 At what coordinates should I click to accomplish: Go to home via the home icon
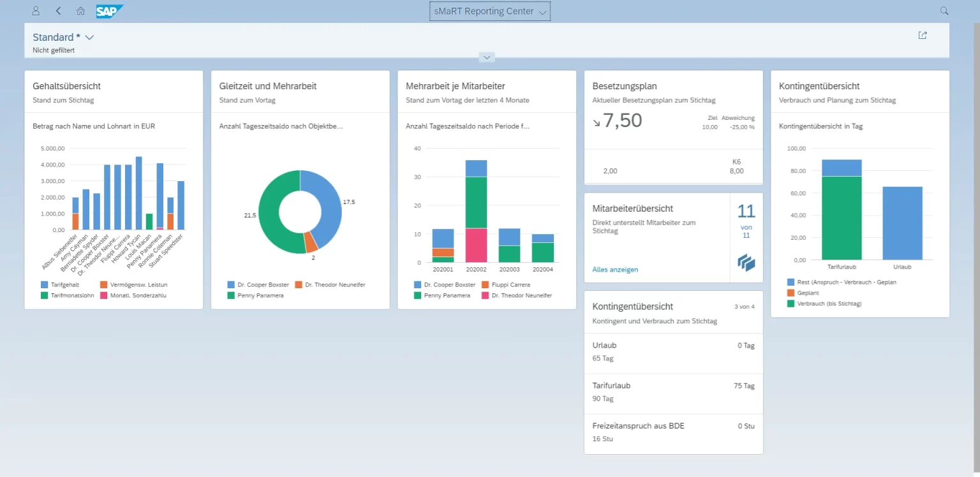click(80, 11)
